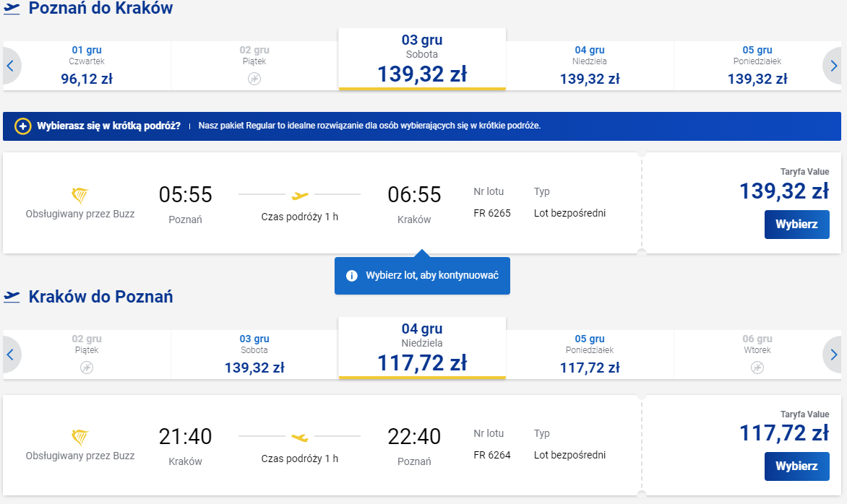Click 'Lot bezpośredni' on flight FR 6264
This screenshot has height=504, width=847.
click(570, 455)
